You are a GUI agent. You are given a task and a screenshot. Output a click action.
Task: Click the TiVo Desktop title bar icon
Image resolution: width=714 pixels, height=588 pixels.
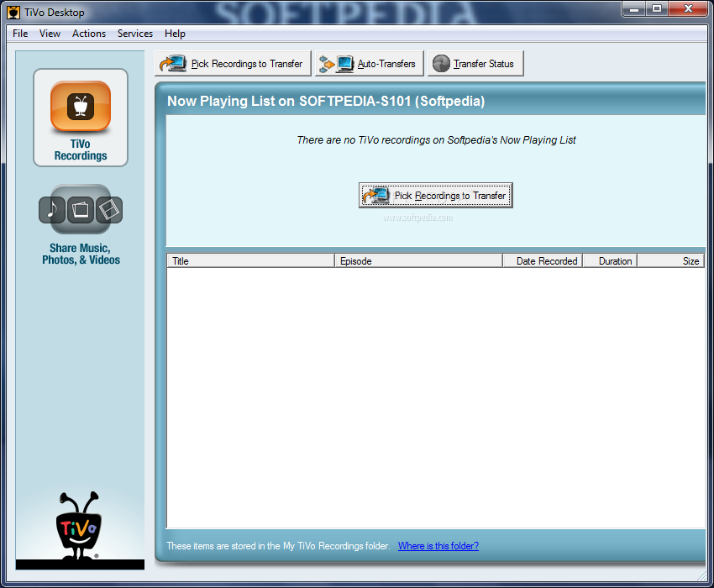tap(13, 13)
